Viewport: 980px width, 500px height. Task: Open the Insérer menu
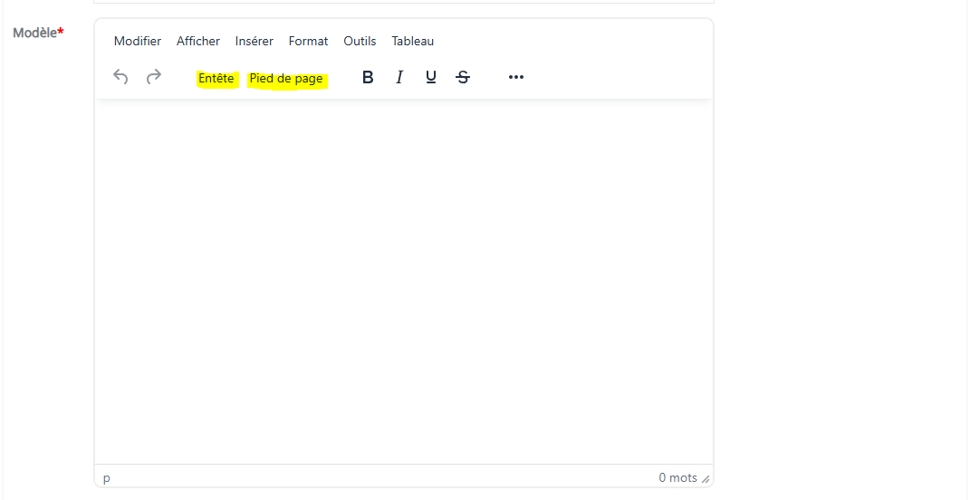pyautogui.click(x=255, y=41)
